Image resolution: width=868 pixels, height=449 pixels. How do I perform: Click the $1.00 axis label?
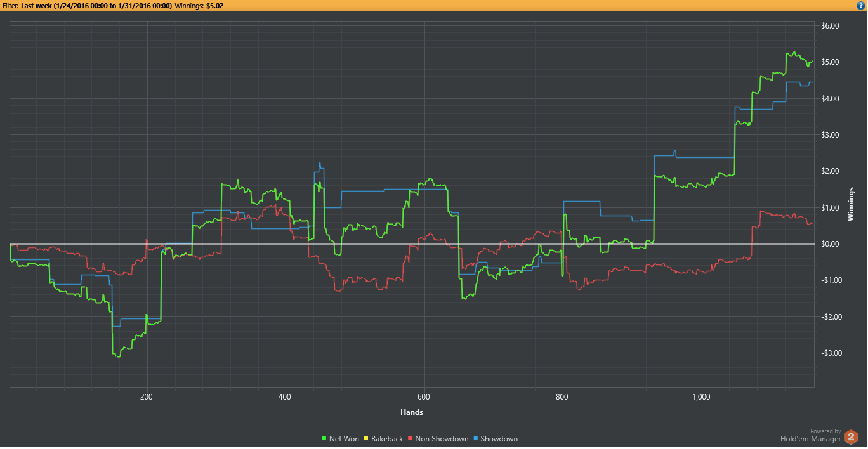pyautogui.click(x=830, y=208)
